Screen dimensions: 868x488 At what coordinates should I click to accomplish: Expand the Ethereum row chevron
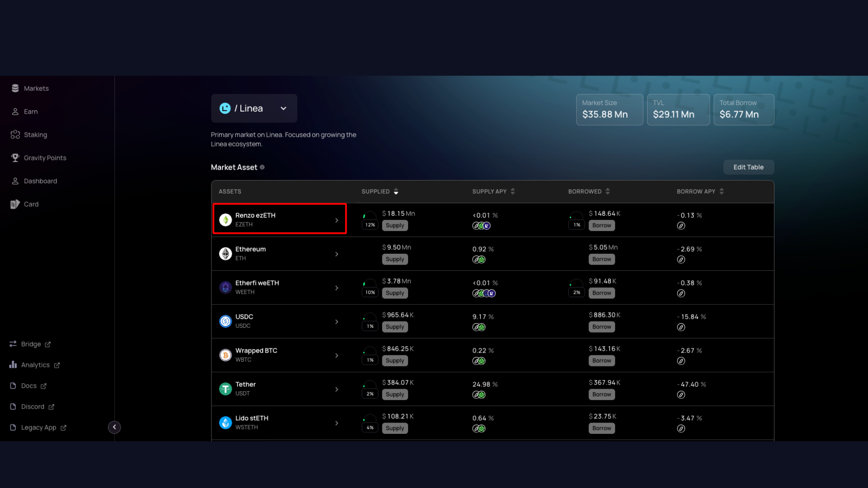coord(337,254)
